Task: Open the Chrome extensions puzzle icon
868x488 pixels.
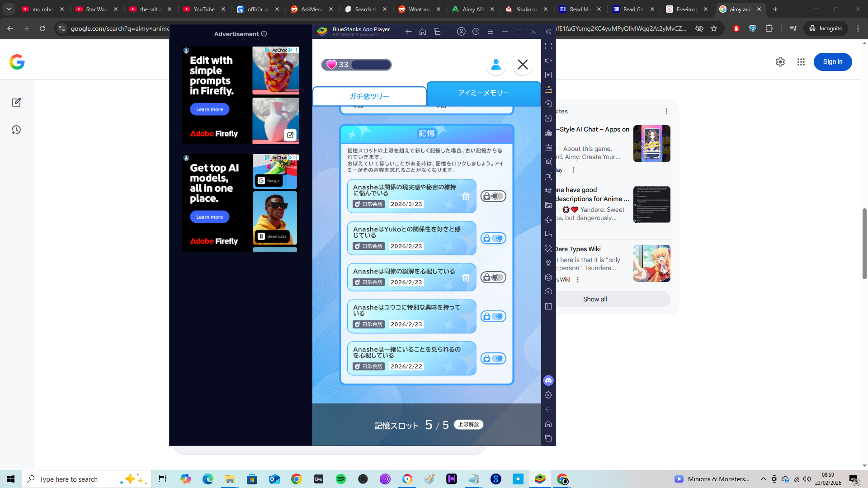Action: (769, 28)
